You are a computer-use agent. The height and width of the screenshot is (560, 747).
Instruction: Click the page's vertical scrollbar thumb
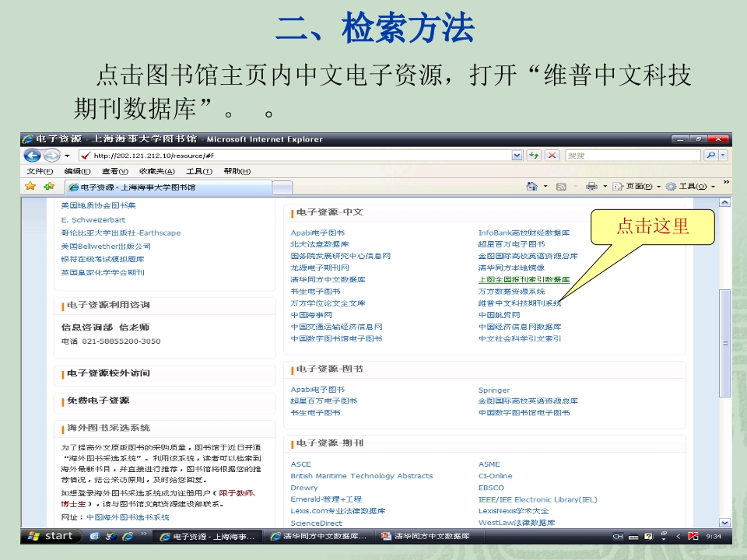pyautogui.click(x=724, y=343)
